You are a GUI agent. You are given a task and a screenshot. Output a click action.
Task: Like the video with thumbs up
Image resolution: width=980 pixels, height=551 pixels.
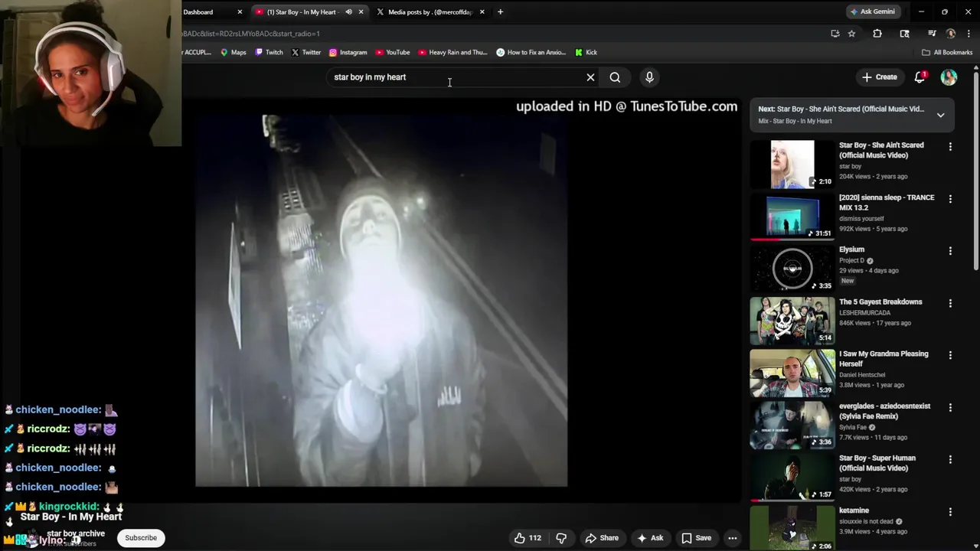(x=528, y=538)
